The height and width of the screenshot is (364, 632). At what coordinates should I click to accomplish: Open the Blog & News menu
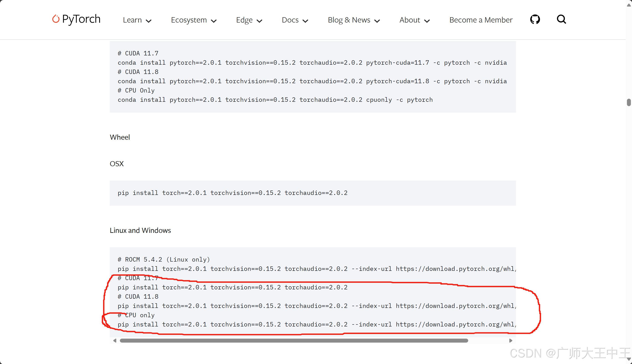coord(353,20)
